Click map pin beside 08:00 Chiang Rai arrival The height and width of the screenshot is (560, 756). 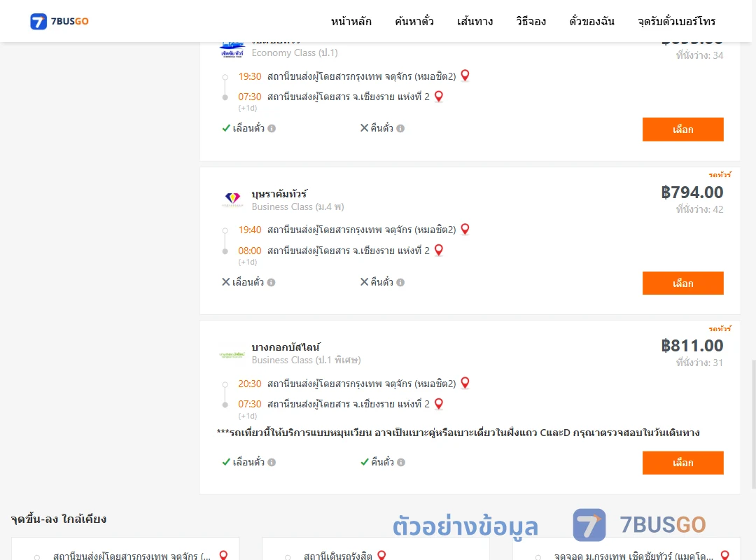click(x=439, y=251)
